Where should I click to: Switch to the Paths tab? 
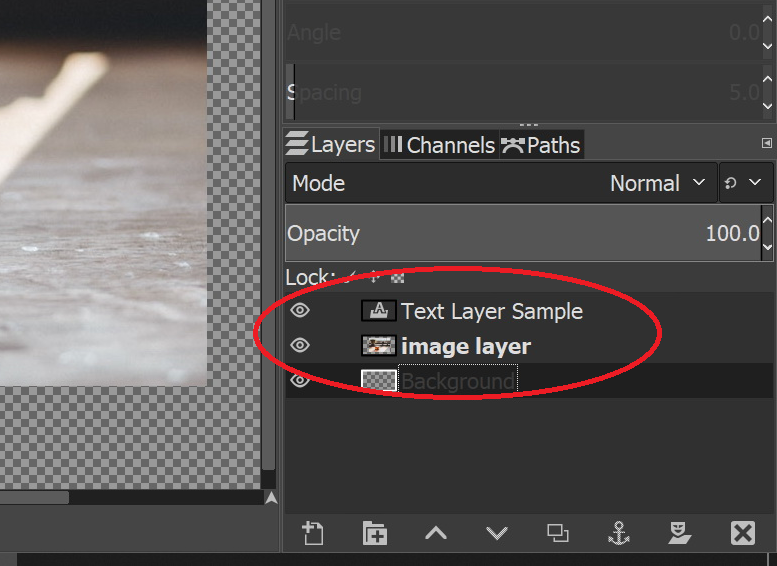(541, 145)
